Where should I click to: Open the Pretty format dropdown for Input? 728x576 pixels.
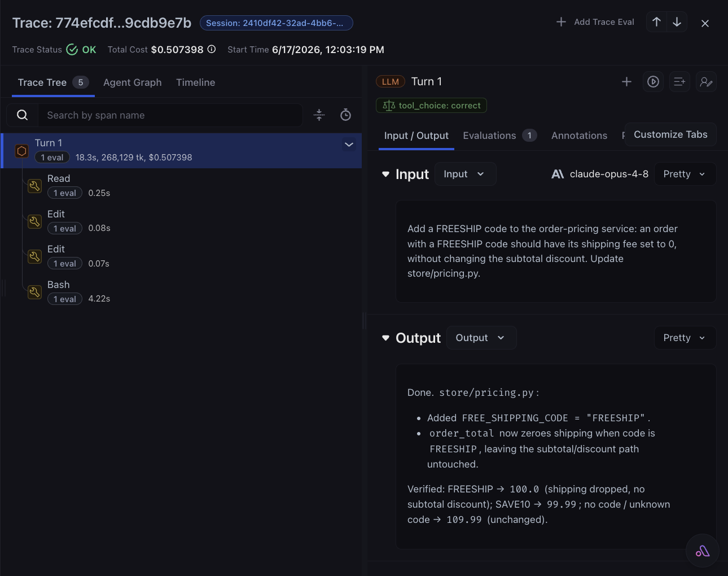coord(685,174)
